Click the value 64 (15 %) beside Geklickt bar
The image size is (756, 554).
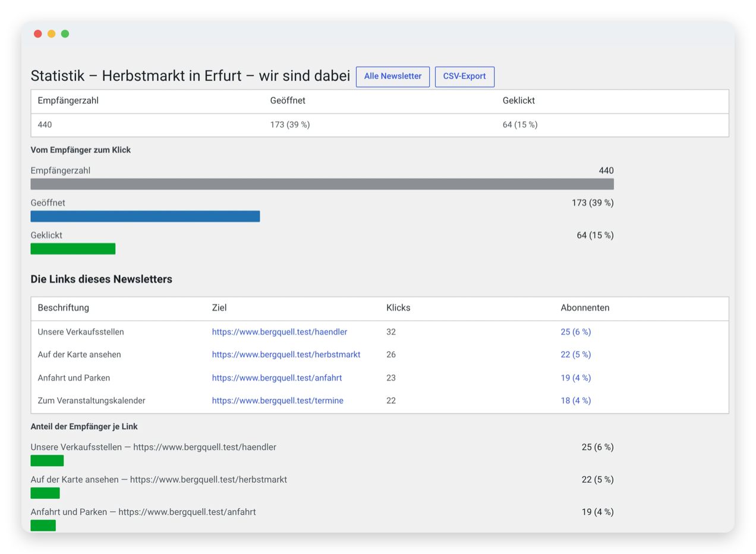596,235
